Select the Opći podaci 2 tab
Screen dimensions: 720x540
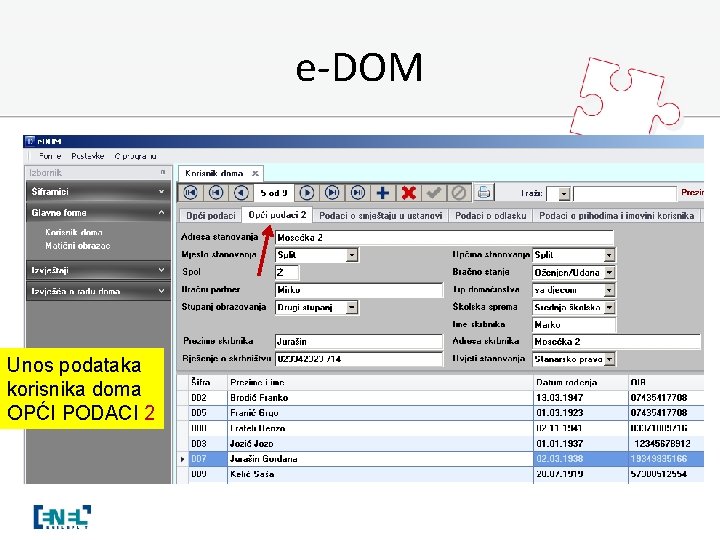pyautogui.click(x=277, y=215)
